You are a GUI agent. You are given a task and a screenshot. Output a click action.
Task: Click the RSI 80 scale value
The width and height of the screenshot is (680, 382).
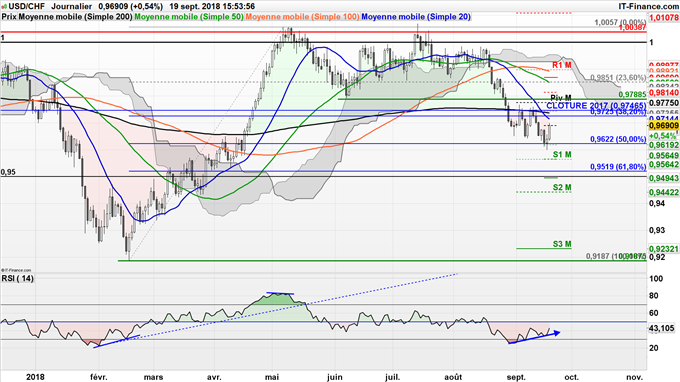[x=654, y=296]
